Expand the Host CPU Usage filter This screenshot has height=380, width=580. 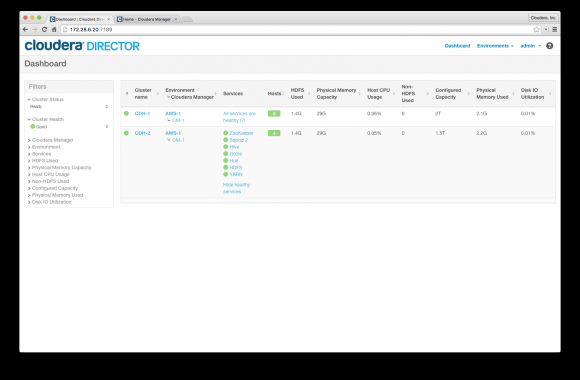point(48,174)
